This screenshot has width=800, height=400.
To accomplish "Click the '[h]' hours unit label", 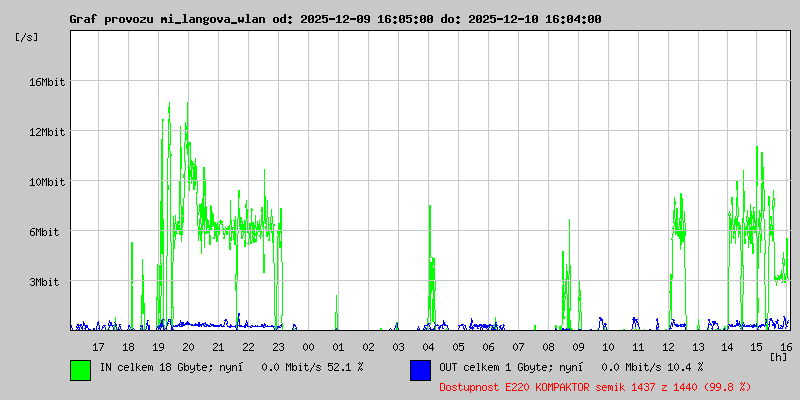I will click(778, 357).
